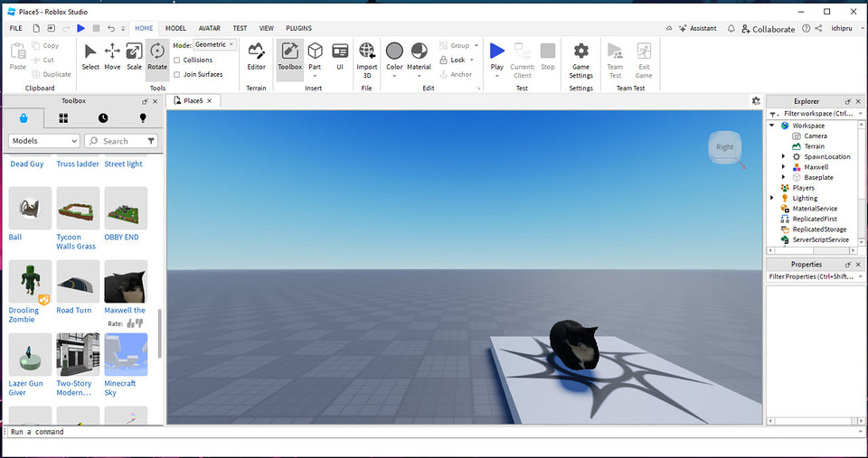Open the Assistant panel
The width and height of the screenshot is (868, 458).
click(697, 28)
